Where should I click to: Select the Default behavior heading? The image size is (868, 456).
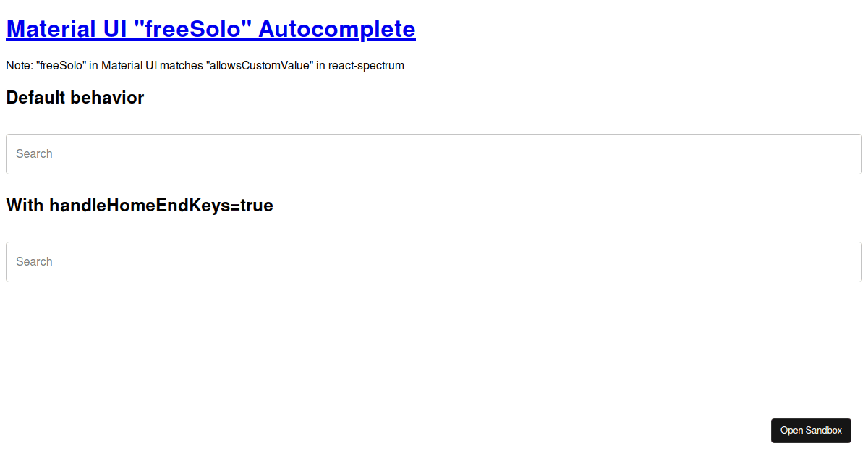(75, 98)
